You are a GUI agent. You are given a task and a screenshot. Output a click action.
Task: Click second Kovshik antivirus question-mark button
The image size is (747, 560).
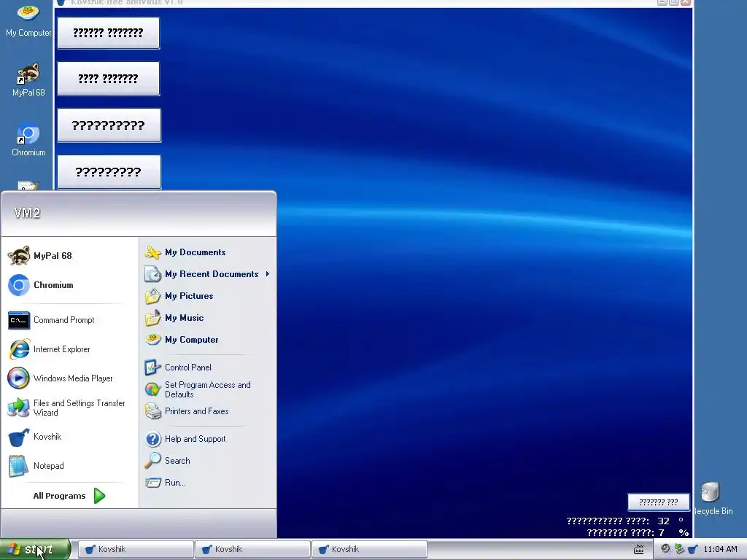(x=108, y=79)
